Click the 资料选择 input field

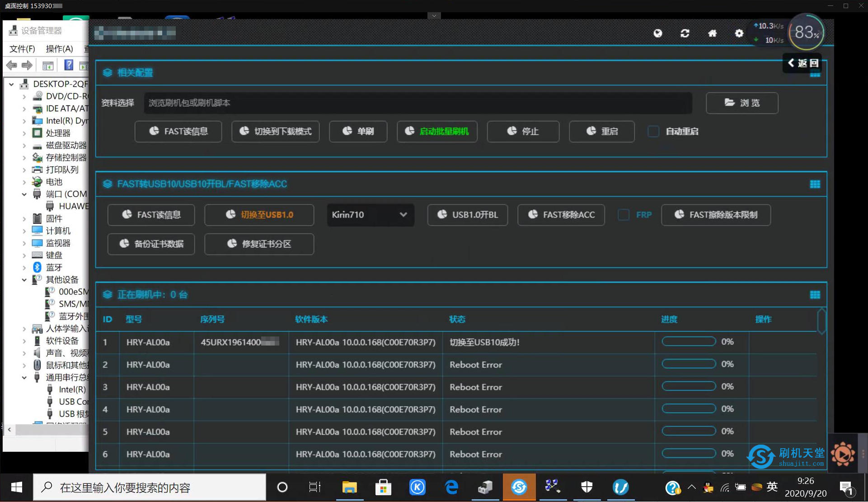416,102
